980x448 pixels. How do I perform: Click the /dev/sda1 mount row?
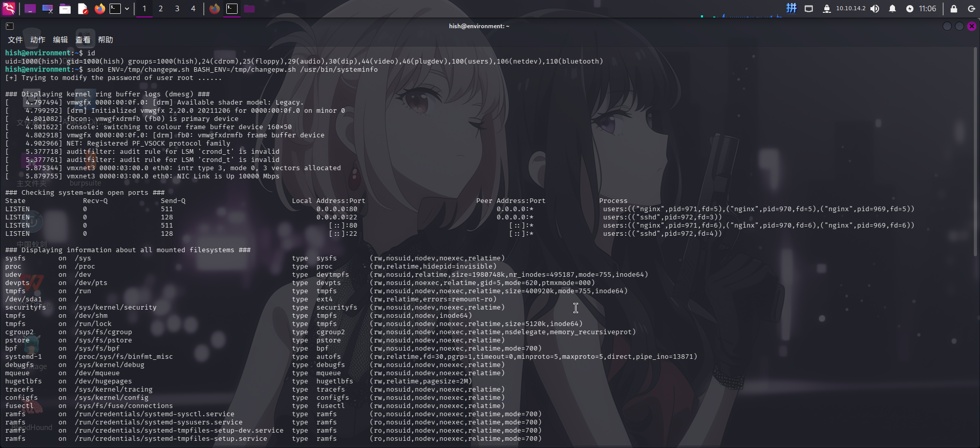click(251, 299)
